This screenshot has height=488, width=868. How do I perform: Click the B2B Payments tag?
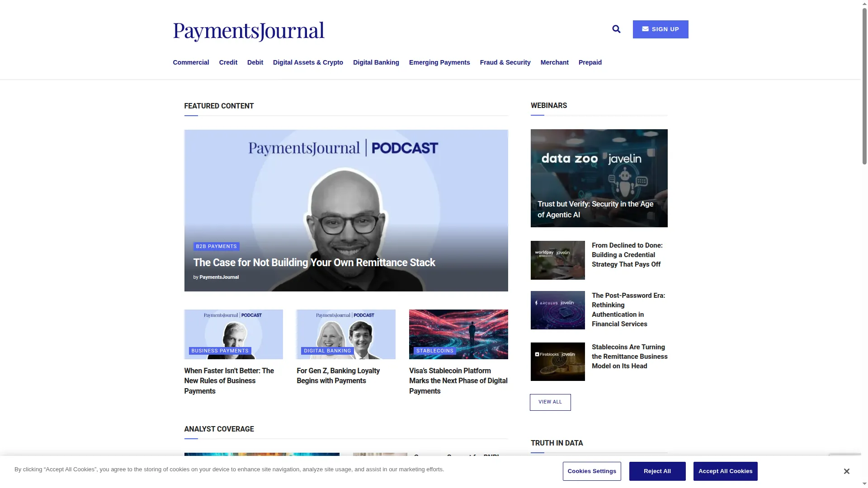click(216, 246)
